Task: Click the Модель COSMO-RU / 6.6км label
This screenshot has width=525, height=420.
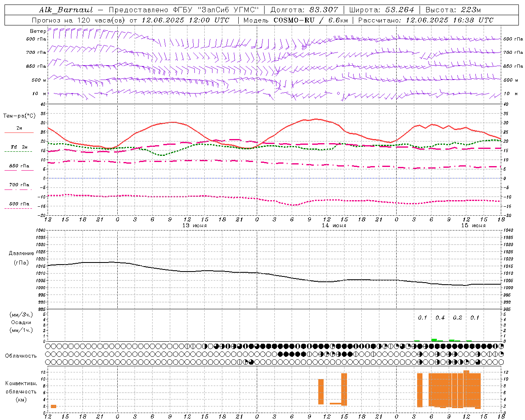Action: (x=295, y=20)
